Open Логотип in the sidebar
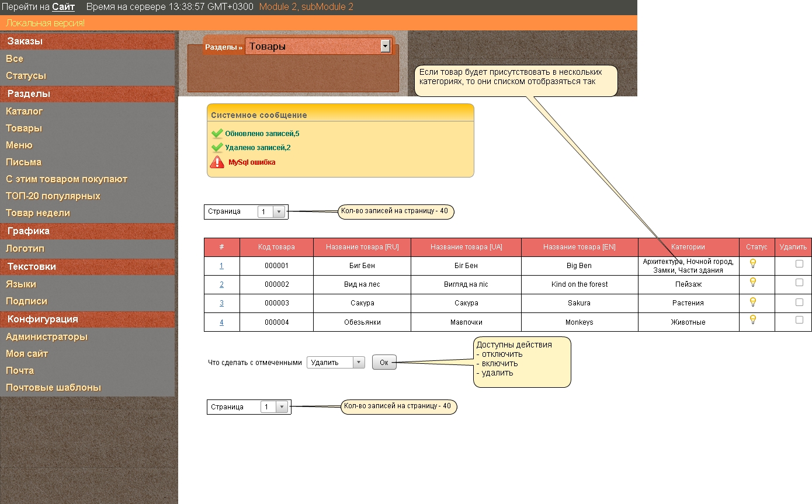This screenshot has height=504, width=812. click(25, 248)
